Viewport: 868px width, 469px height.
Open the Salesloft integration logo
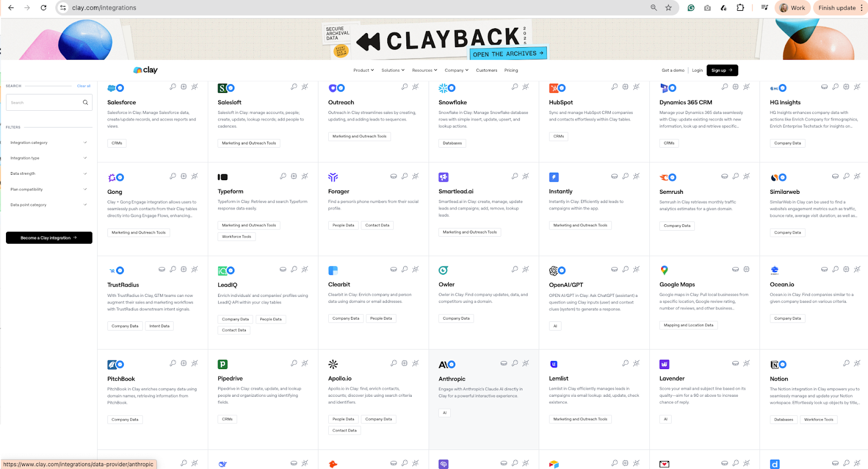(x=222, y=88)
